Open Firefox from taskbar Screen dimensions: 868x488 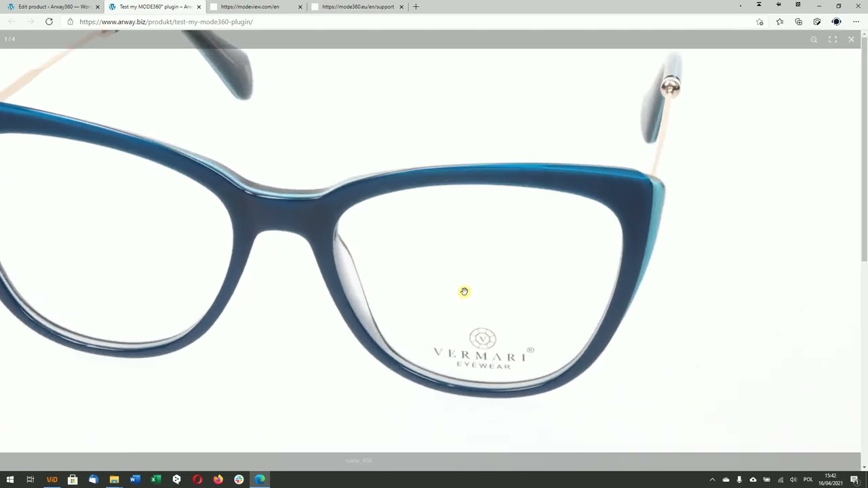218,480
